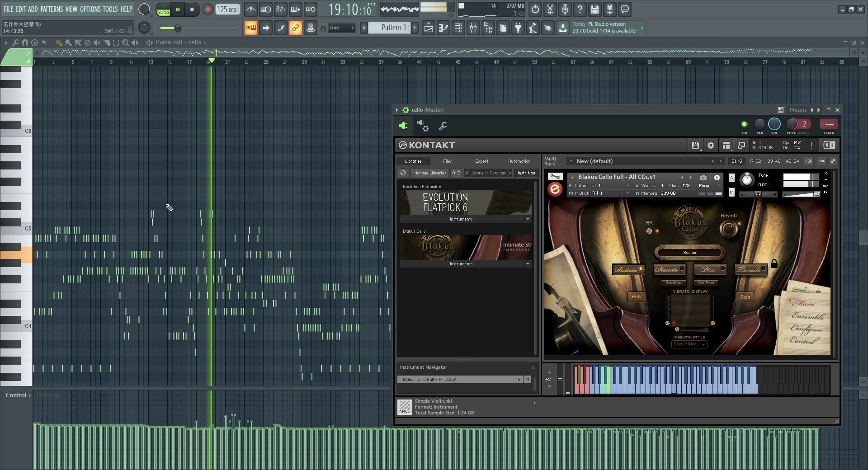Select the draw pencil tool in piano roll

(59, 42)
